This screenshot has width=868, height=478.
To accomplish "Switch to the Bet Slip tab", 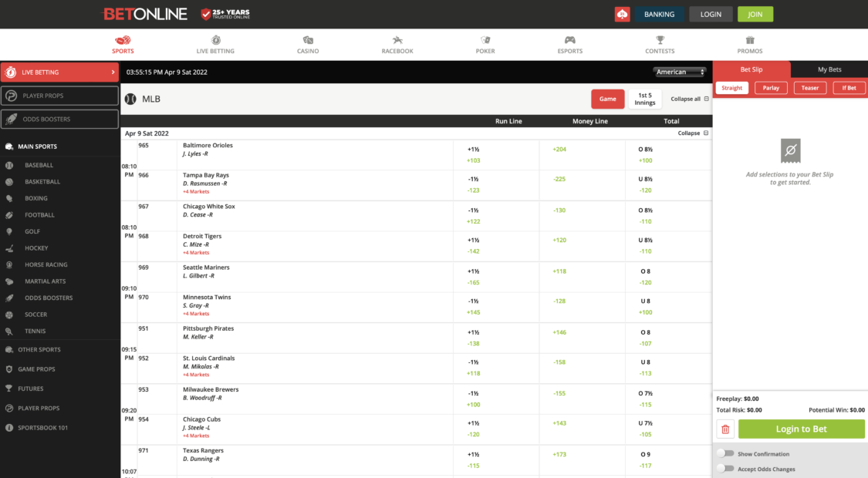I will click(751, 69).
